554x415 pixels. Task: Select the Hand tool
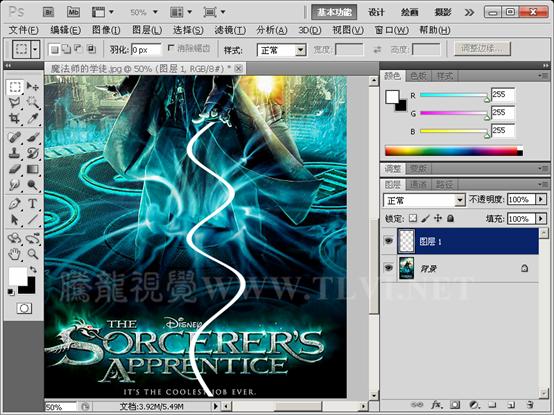(14, 254)
